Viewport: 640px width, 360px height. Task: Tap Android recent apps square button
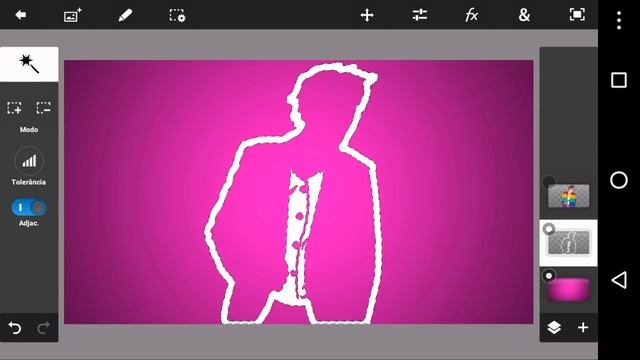click(619, 80)
